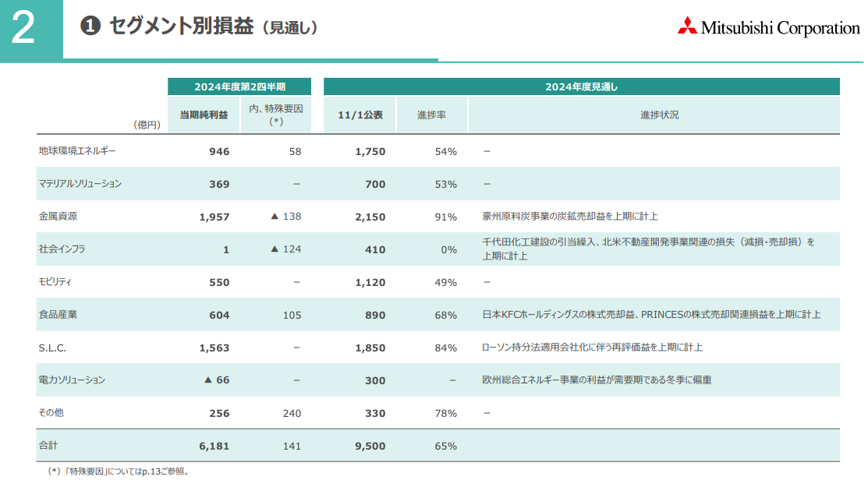868x480 pixels.
Task: Click the large page number 2
Action: pos(23,27)
